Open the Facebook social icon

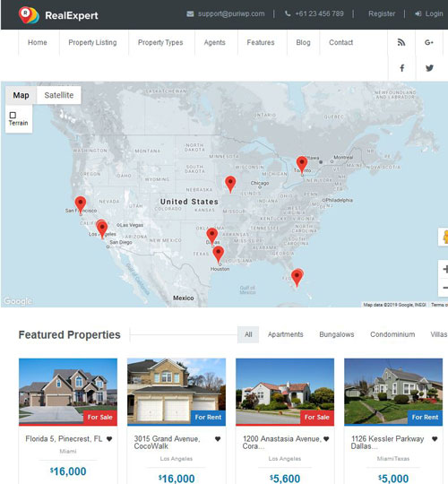(401, 68)
